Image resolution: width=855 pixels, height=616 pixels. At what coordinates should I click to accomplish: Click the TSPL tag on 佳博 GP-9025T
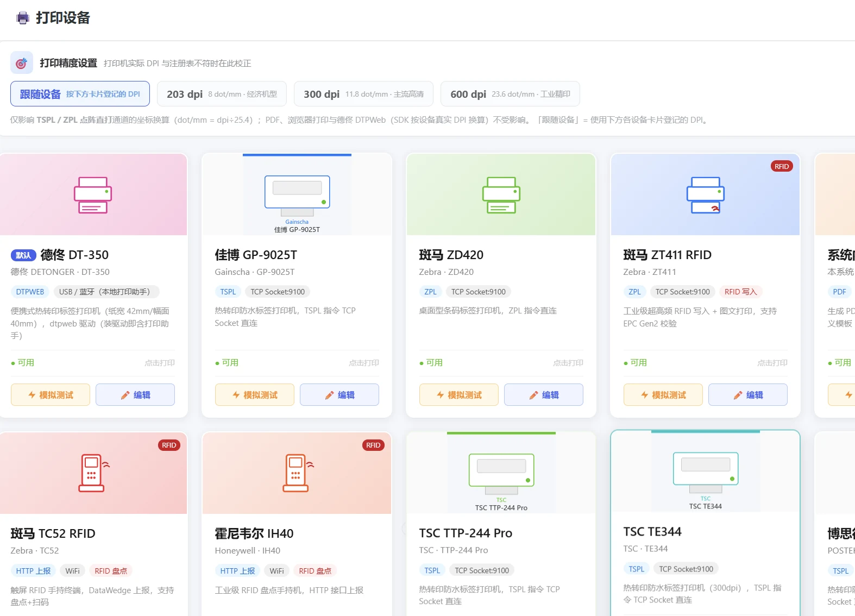[x=228, y=292]
